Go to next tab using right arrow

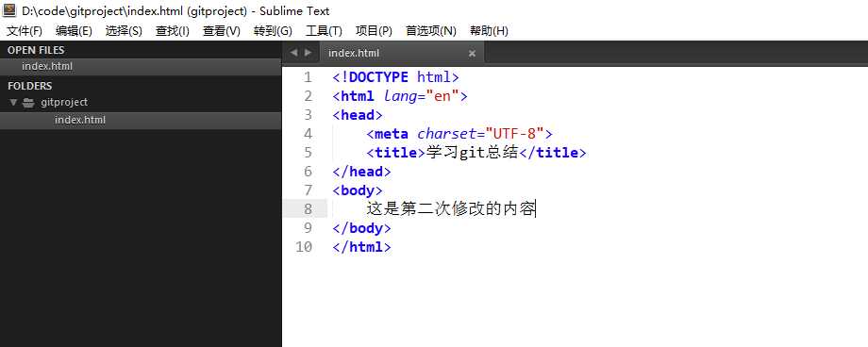pyautogui.click(x=308, y=53)
